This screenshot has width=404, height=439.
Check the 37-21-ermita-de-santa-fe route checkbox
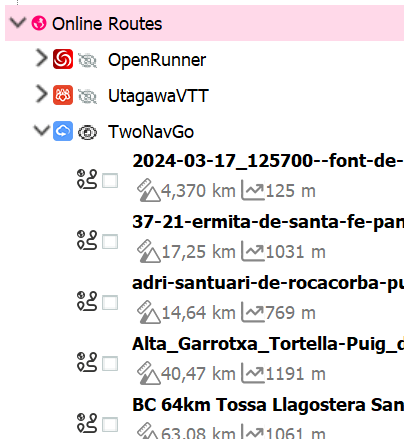(x=110, y=242)
